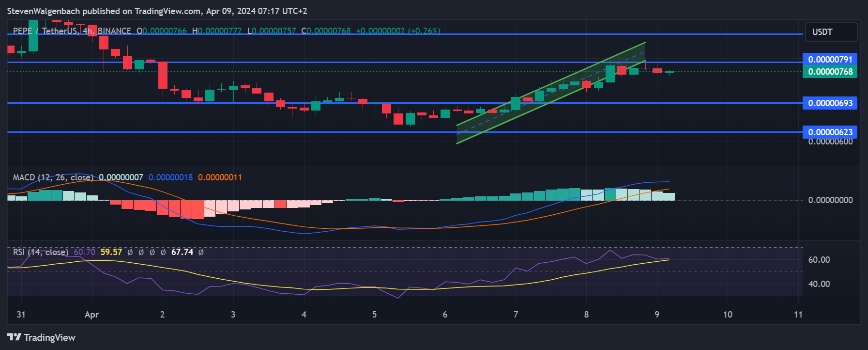The width and height of the screenshot is (868, 350).
Task: Click the 0.00000000 MACD zero label
Action: click(x=830, y=200)
